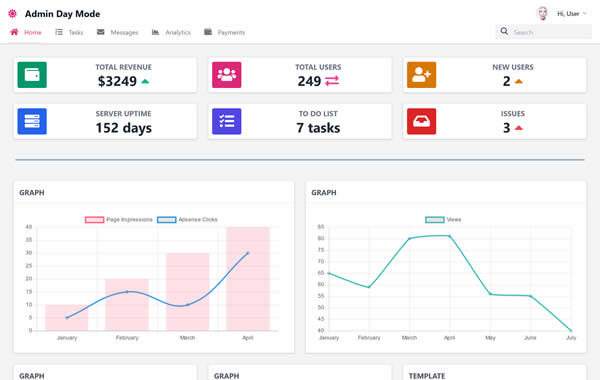This screenshot has width=600, height=380.
Task: Click the blue Server Uptime server icon
Action: click(x=32, y=121)
